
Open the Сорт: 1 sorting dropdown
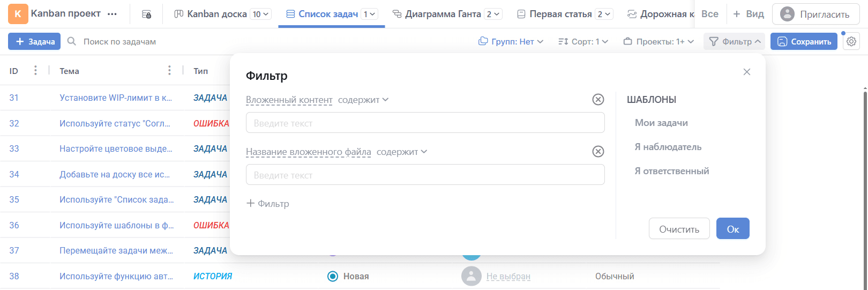tap(583, 41)
